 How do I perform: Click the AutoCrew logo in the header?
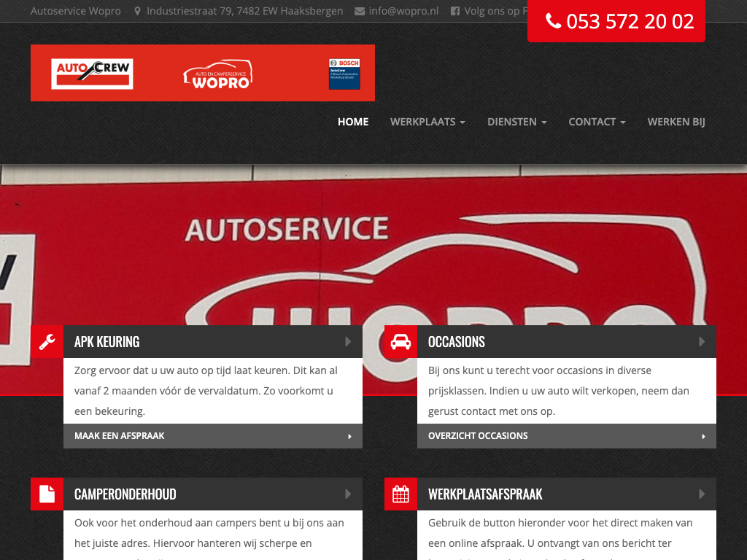[x=92, y=74]
